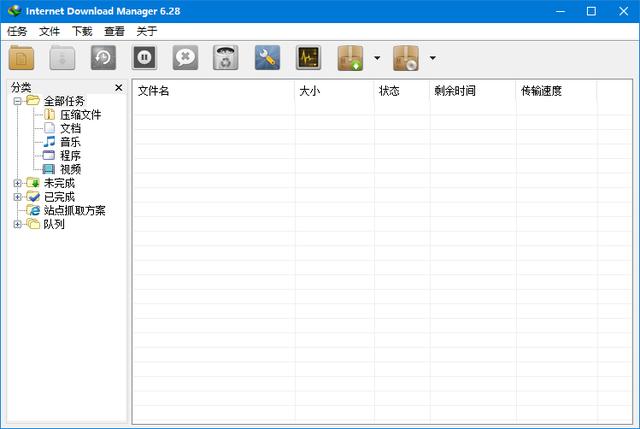This screenshot has width=640, height=429.
Task: Open the 下载 menu
Action: [x=82, y=31]
